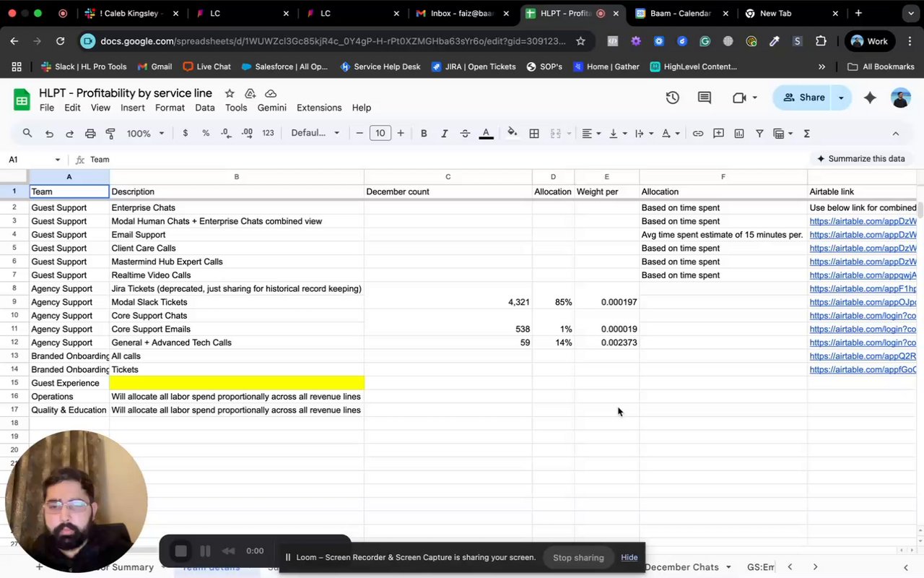The image size is (924, 578).
Task: Bookmark this page in Chrome
Action: tap(580, 41)
